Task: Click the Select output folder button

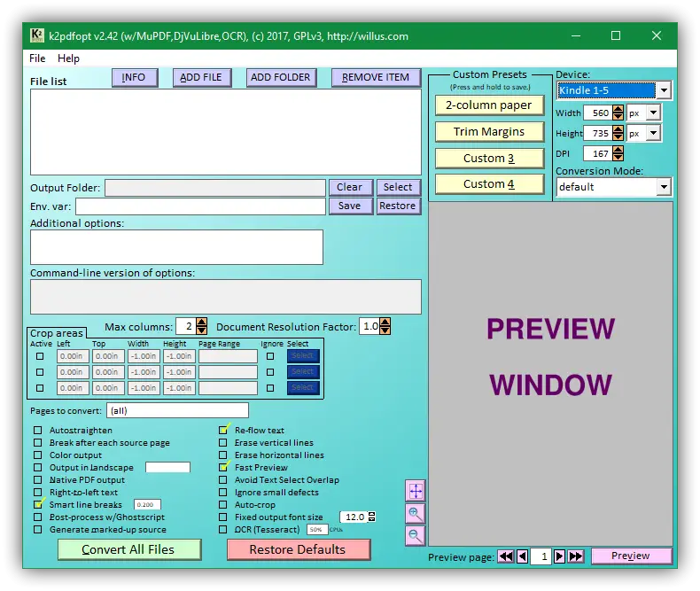Action: 398,187
